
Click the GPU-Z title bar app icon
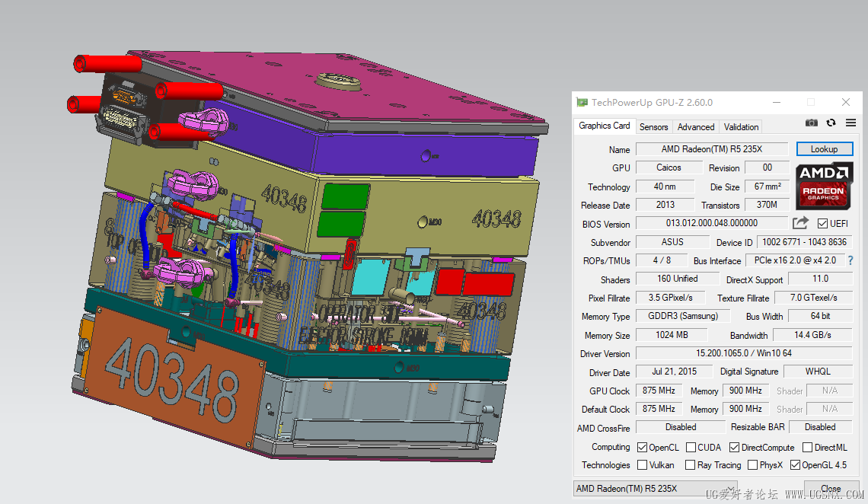click(582, 102)
